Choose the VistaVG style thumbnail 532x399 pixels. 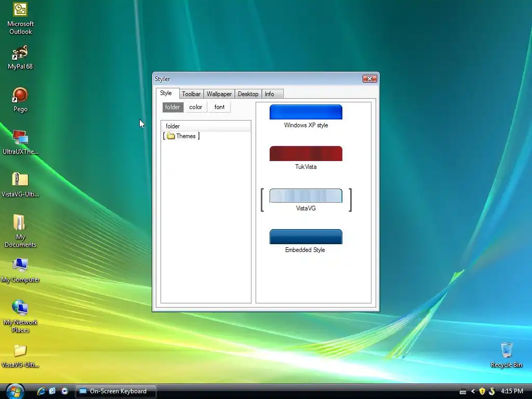[x=305, y=195]
